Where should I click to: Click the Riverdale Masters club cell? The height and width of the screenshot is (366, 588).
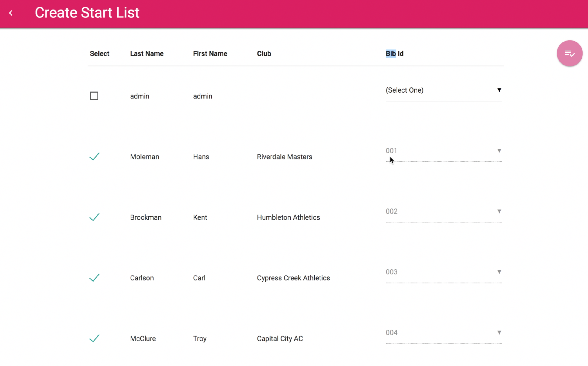point(284,157)
